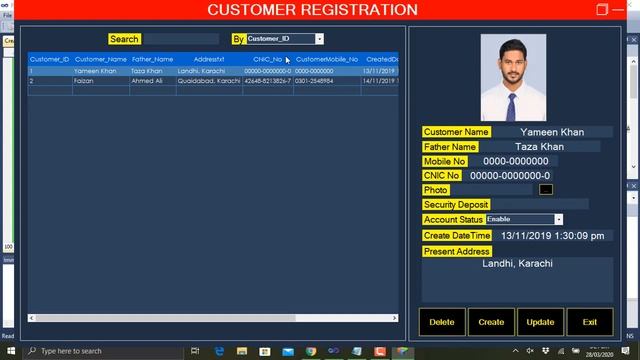Click the 42648-8213826-7 CNIC cell
Viewport: 640px width, 360px height.
coord(267,81)
